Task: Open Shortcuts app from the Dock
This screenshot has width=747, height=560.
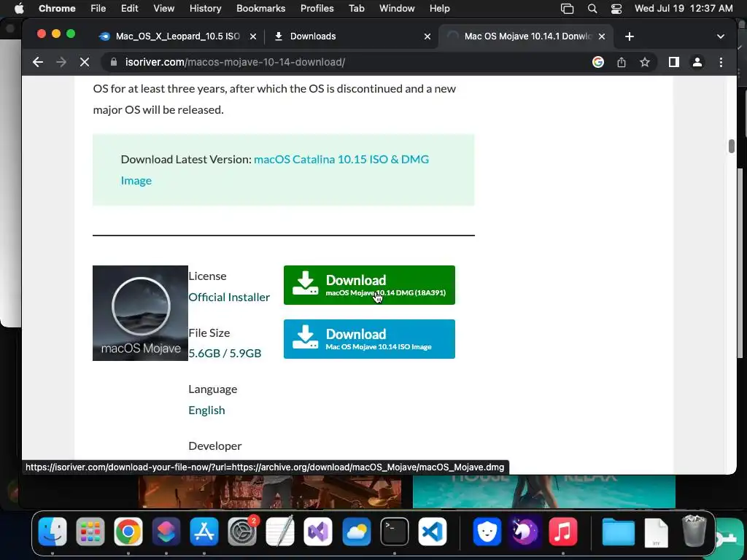Action: (x=166, y=532)
